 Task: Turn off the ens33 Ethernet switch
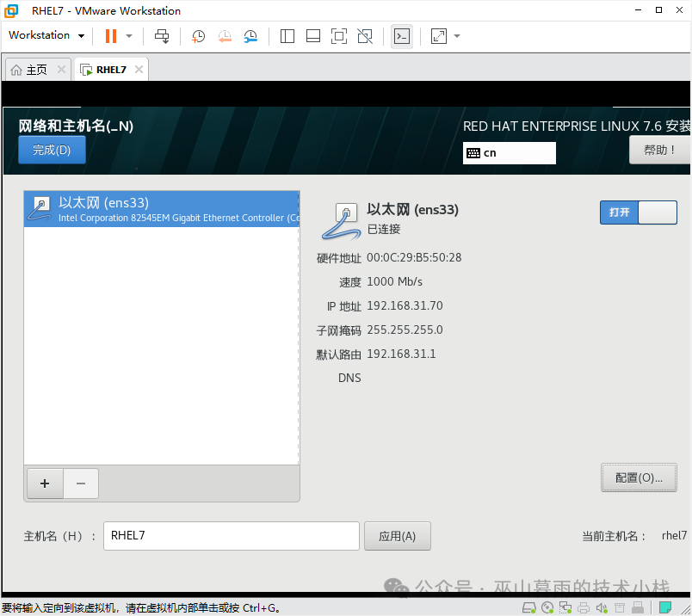click(x=639, y=212)
